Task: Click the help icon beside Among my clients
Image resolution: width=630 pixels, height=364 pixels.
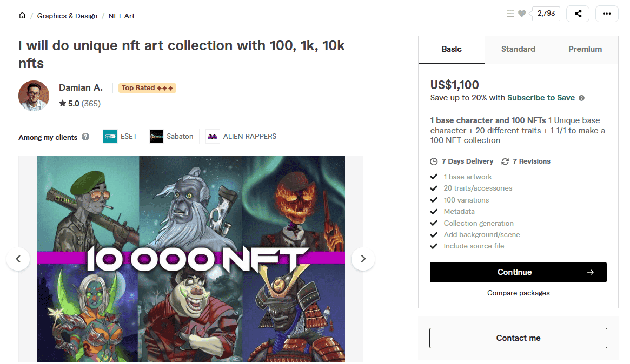Action: [x=85, y=137]
